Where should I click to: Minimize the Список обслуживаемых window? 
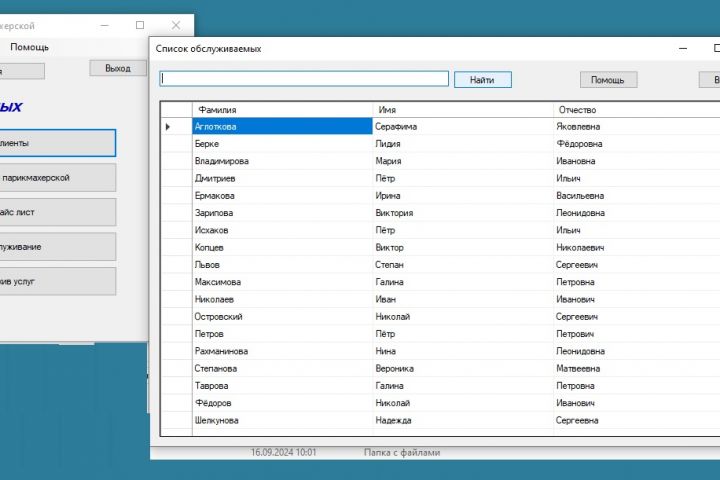click(683, 48)
